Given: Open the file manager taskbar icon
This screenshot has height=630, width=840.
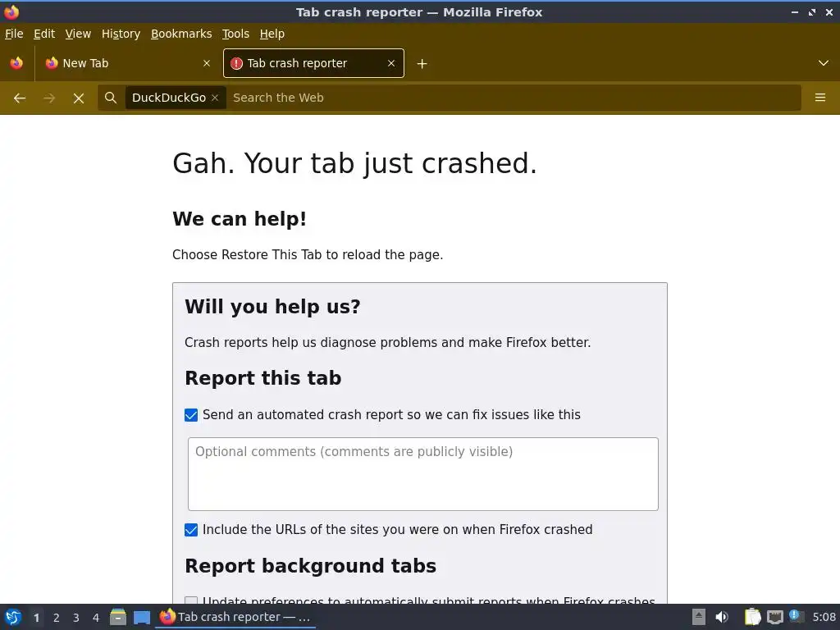Looking at the screenshot, I should click(x=118, y=617).
